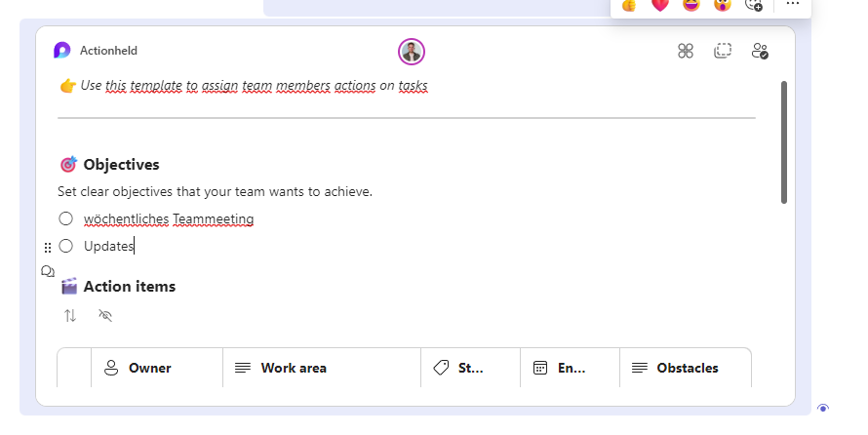Add heart reaction
868x435 pixels.
tap(660, 5)
